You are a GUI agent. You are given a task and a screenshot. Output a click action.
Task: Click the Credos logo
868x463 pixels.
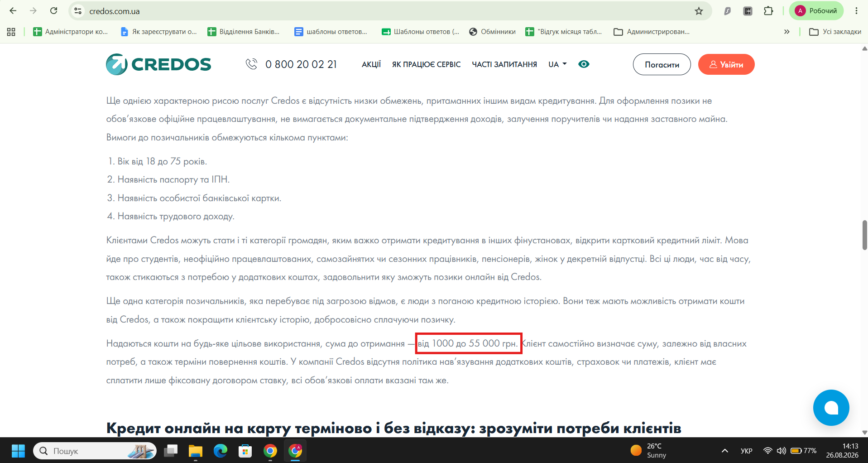tap(158, 64)
